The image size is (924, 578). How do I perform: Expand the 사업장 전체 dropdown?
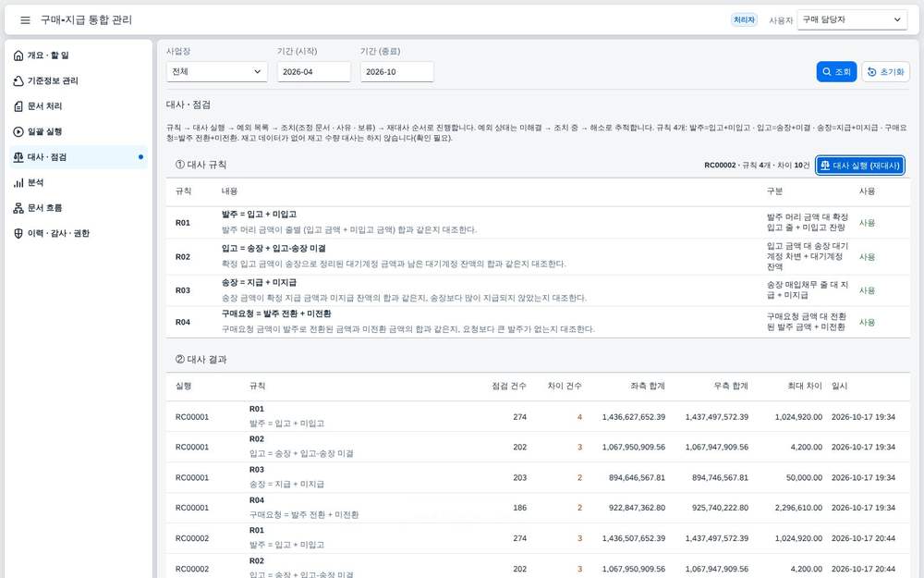pos(217,72)
